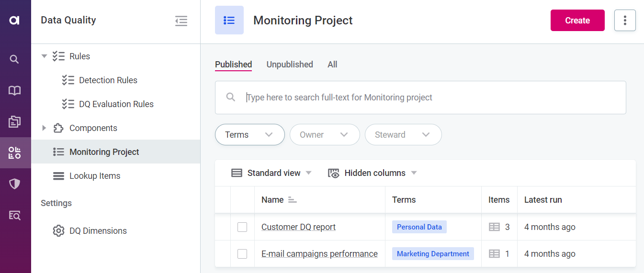The width and height of the screenshot is (644, 273).
Task: Open the Data Quality icon in sidebar
Action: coord(15,153)
